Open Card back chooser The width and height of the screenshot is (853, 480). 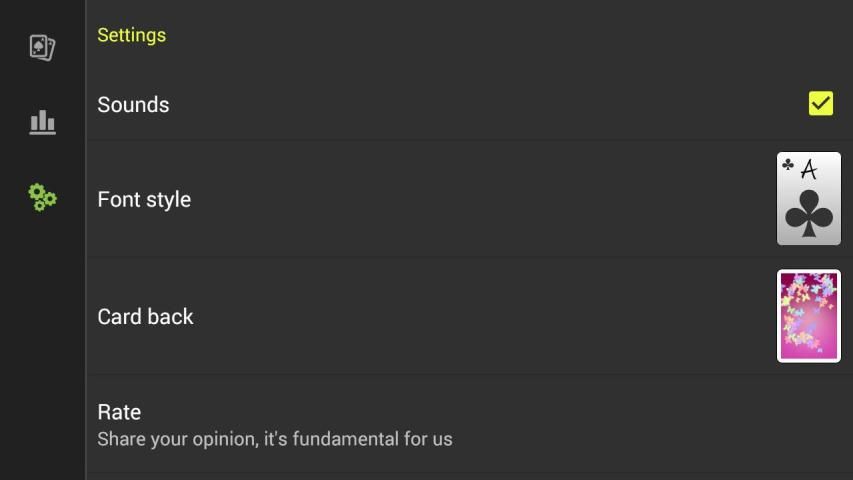[400, 316]
